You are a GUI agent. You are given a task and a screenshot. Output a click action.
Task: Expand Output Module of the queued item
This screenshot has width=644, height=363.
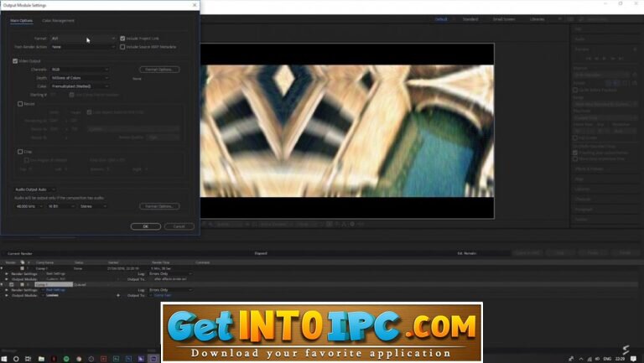tap(7, 295)
